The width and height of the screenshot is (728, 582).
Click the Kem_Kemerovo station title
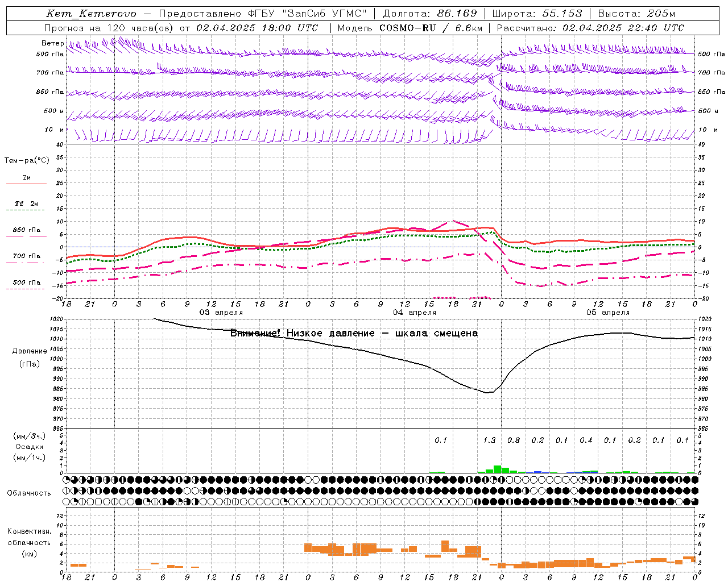click(91, 14)
